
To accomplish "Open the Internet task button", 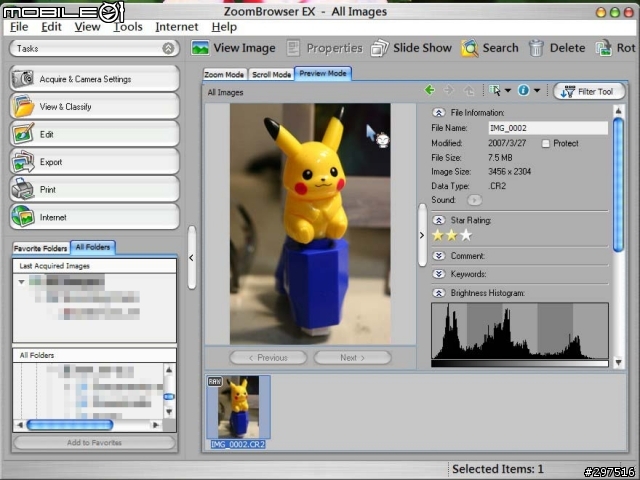I will (94, 217).
